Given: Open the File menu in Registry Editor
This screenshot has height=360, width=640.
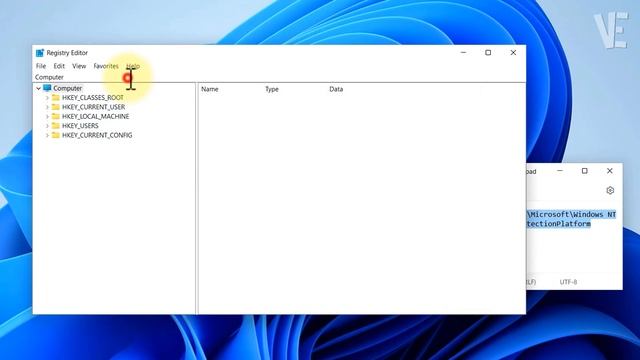Looking at the screenshot, I should point(41,66).
